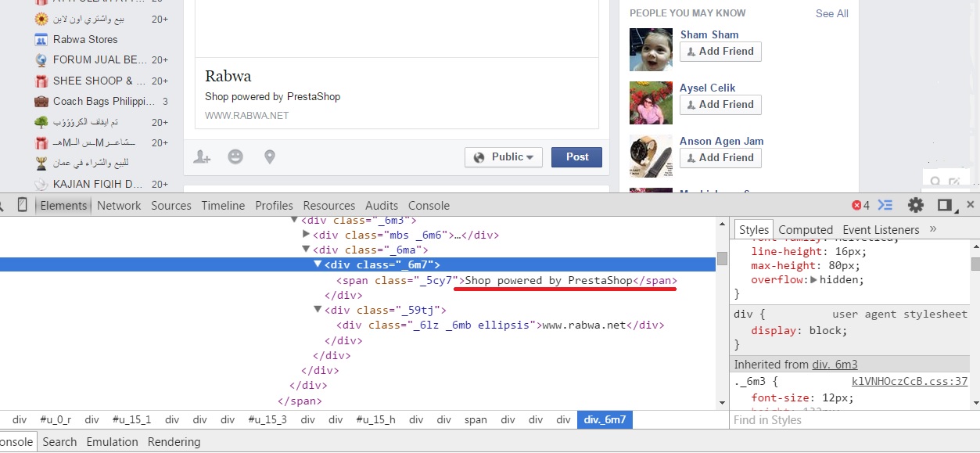The width and height of the screenshot is (980, 453).
Task: Click the Find in Styles field
Action: [x=849, y=420]
